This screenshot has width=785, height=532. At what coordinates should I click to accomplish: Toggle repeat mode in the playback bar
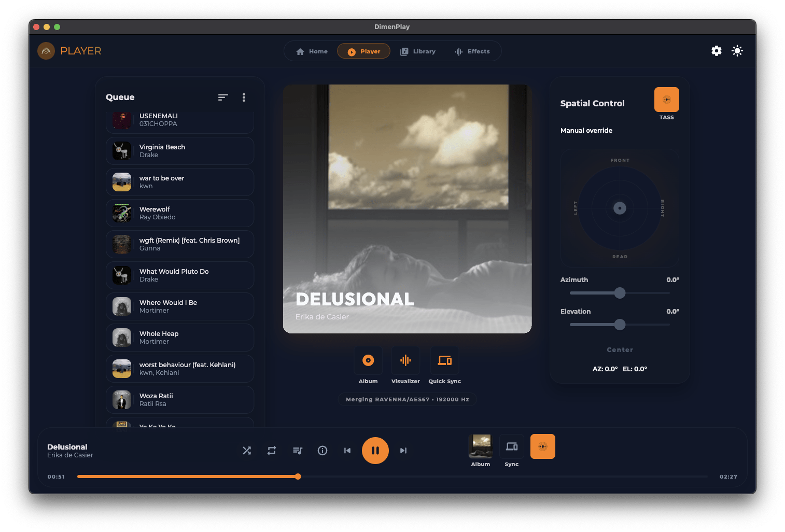tap(272, 451)
